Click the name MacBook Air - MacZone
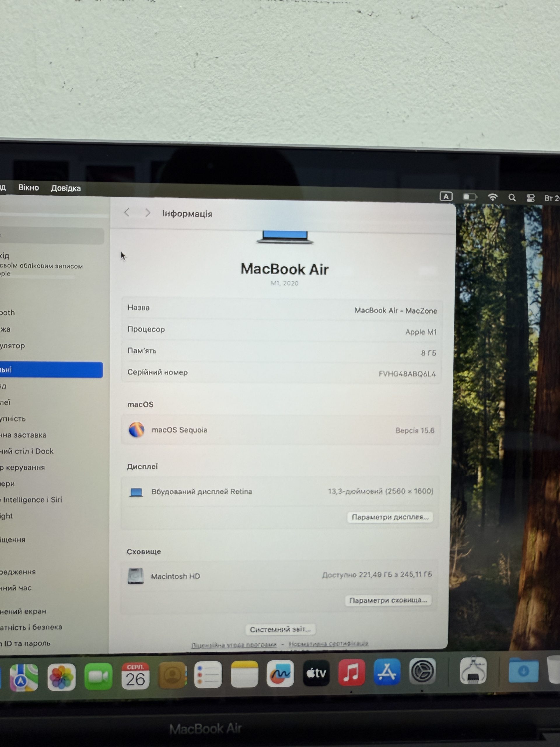This screenshot has width=560, height=747. click(x=395, y=310)
